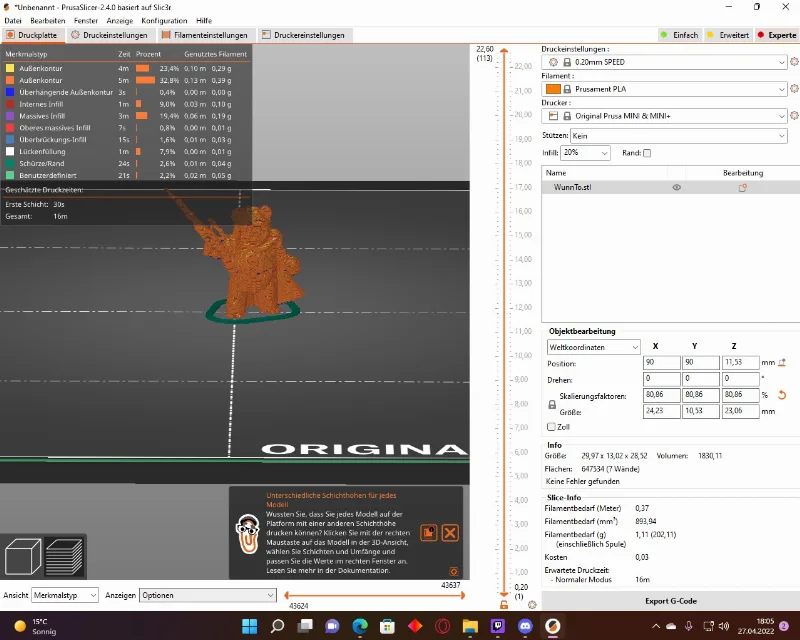Open Twitch app from taskbar
The image size is (800, 640).
tap(497, 626)
